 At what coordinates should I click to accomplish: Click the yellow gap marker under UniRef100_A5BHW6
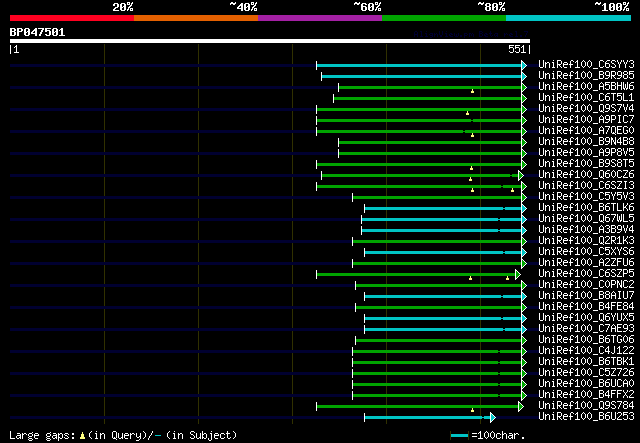coord(472,91)
